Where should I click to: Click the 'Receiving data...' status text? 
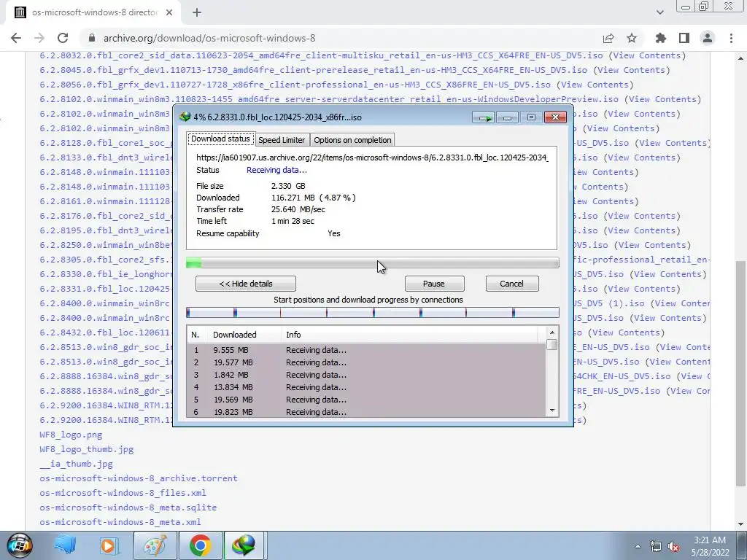tap(276, 170)
